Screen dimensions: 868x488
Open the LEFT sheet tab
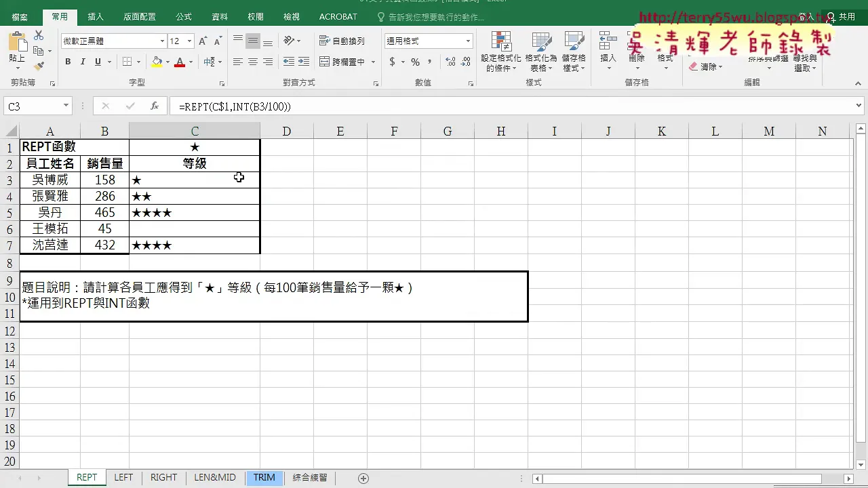(x=123, y=478)
